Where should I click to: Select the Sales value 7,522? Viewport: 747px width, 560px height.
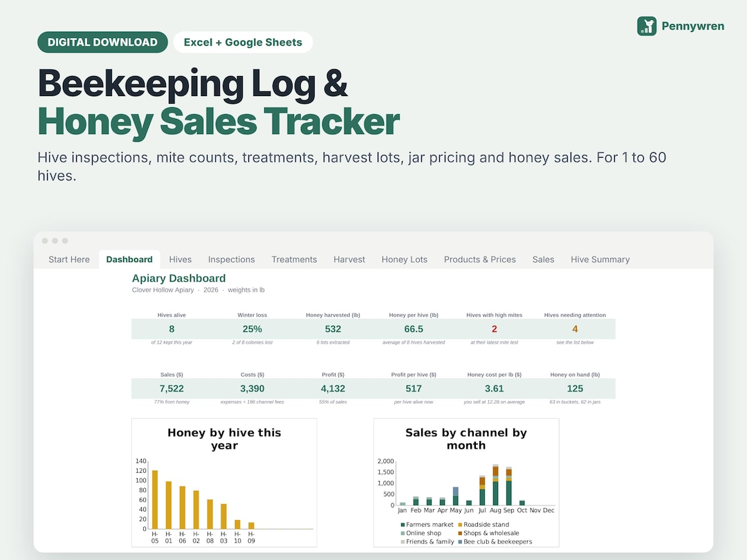(x=172, y=389)
